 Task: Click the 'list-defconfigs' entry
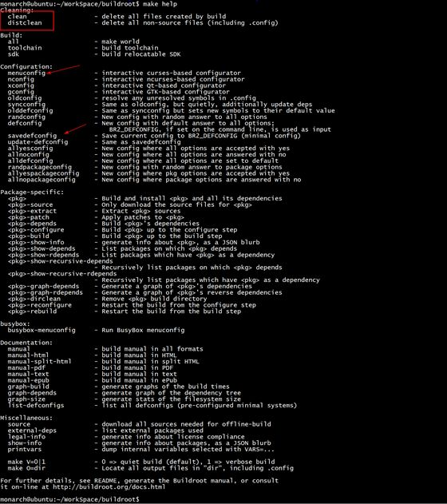pyautogui.click(x=36, y=405)
